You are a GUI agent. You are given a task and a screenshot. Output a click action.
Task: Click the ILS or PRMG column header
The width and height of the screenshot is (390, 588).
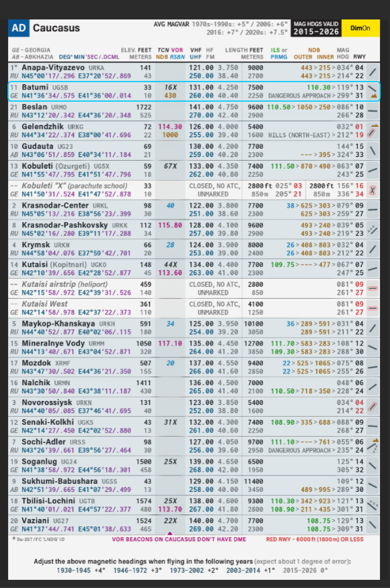[279, 53]
